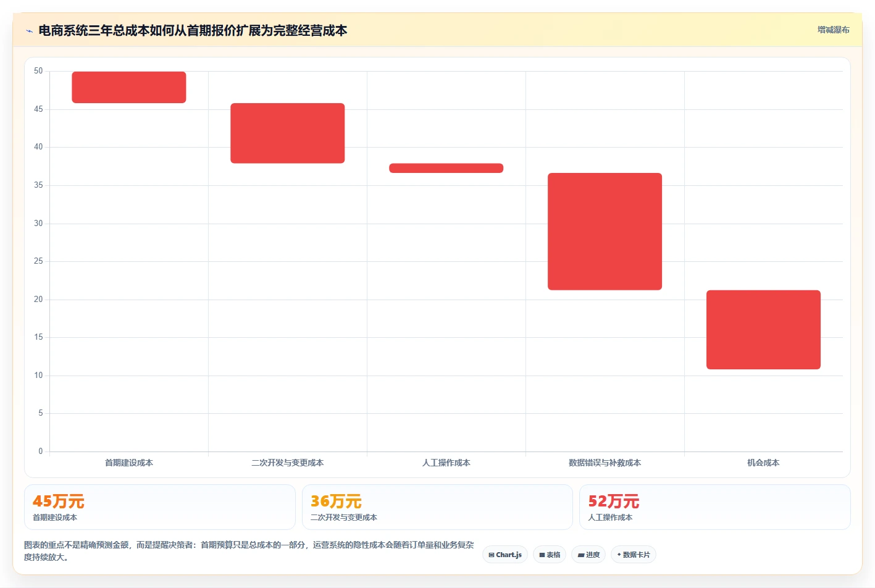875x588 pixels.
Task: Click the 人工操作成本 axis label
Action: [446, 463]
